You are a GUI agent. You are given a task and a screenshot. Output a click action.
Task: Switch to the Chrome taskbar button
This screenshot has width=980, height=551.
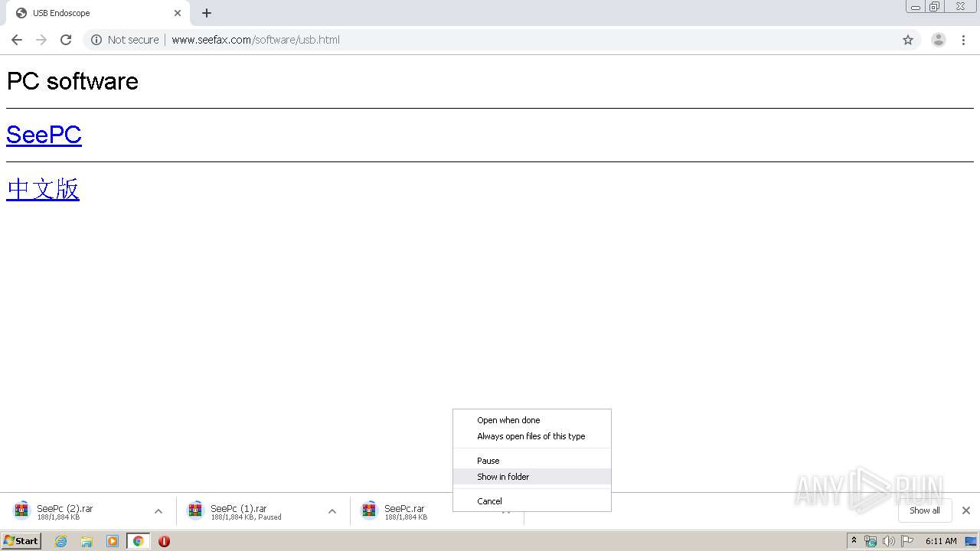(139, 541)
